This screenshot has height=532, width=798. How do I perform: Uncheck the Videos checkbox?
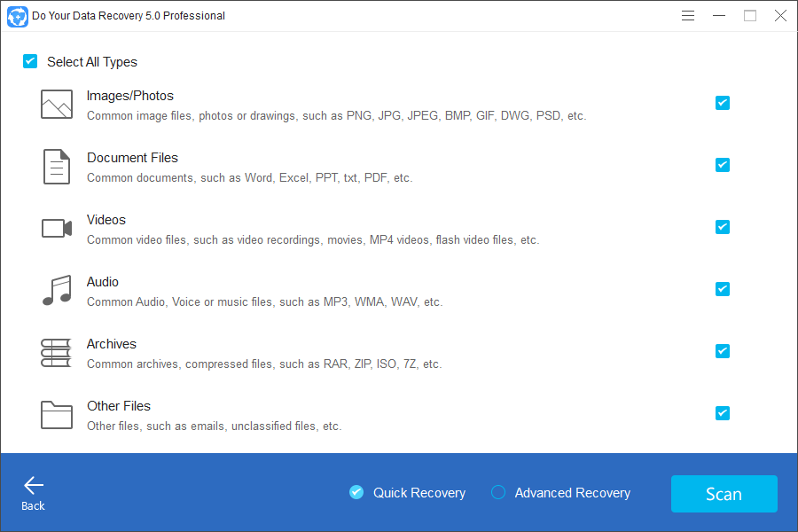click(x=722, y=227)
